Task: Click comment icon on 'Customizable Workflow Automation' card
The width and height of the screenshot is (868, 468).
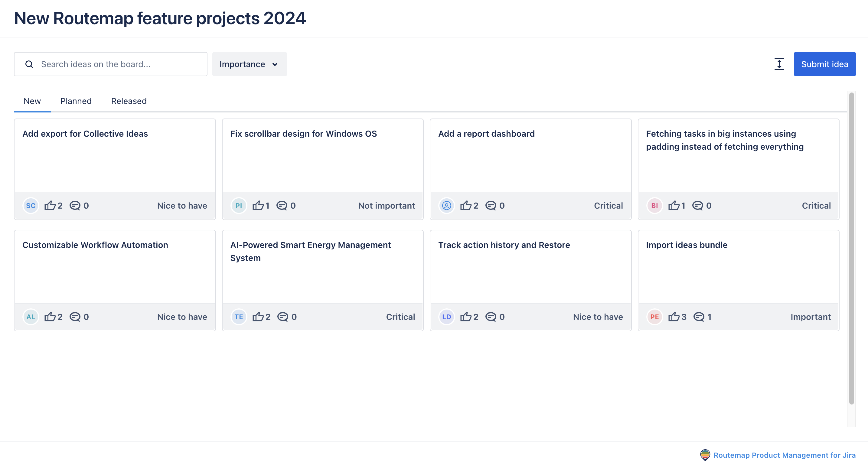Action: coord(75,316)
